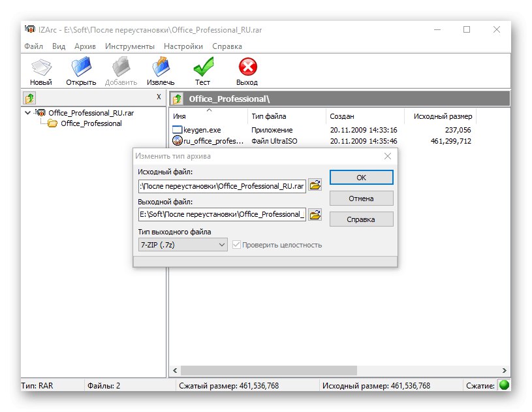Select the Office_Professional folder in tree

coord(91,123)
